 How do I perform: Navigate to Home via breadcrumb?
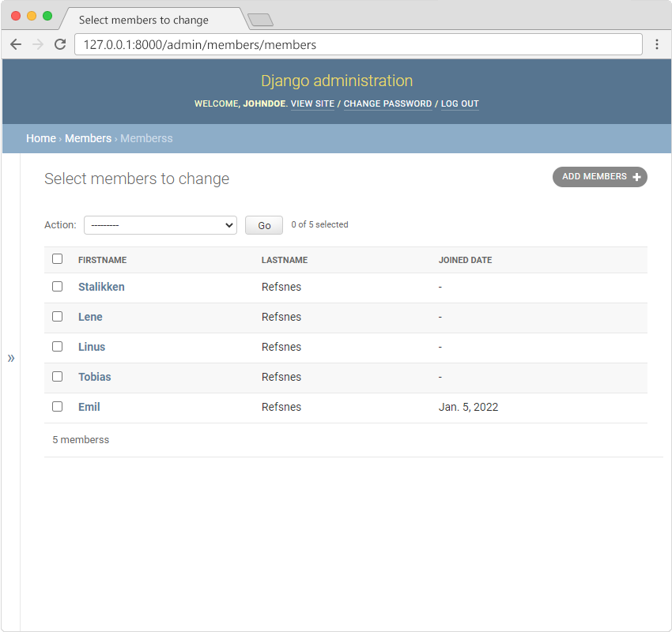[41, 138]
